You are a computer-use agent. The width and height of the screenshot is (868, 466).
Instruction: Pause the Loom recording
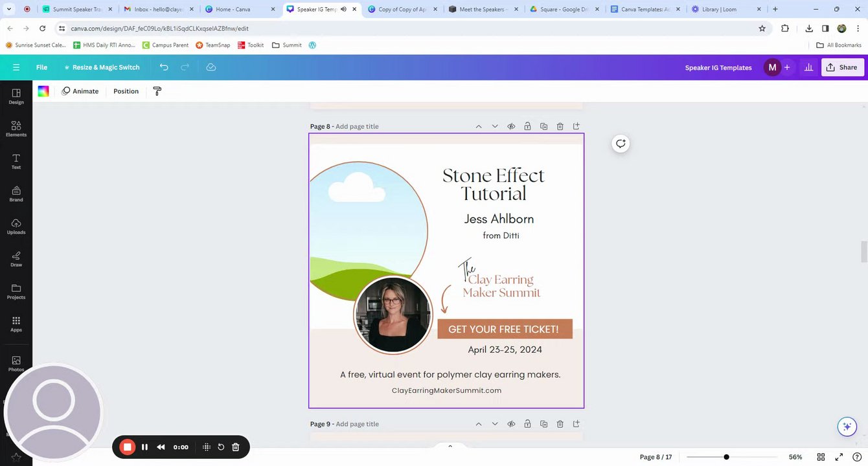point(144,447)
